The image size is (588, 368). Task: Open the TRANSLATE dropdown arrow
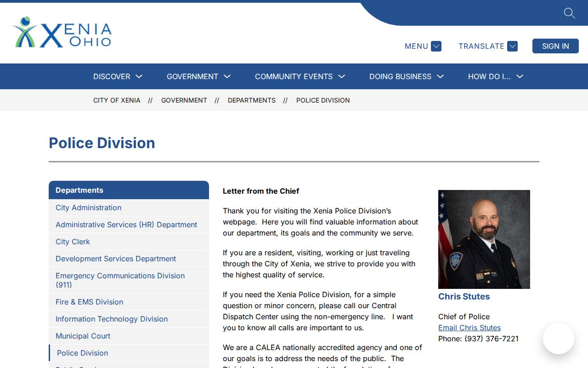point(513,46)
